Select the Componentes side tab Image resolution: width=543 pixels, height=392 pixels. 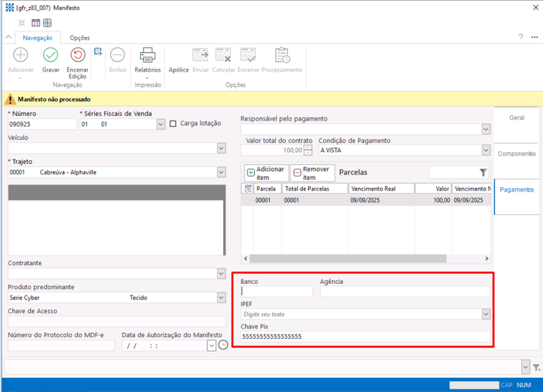click(516, 153)
